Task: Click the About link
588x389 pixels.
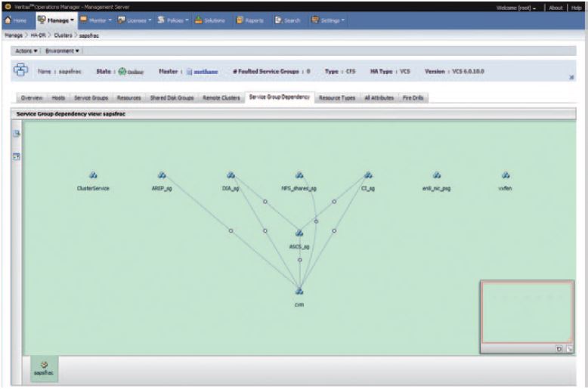Action: [556, 8]
